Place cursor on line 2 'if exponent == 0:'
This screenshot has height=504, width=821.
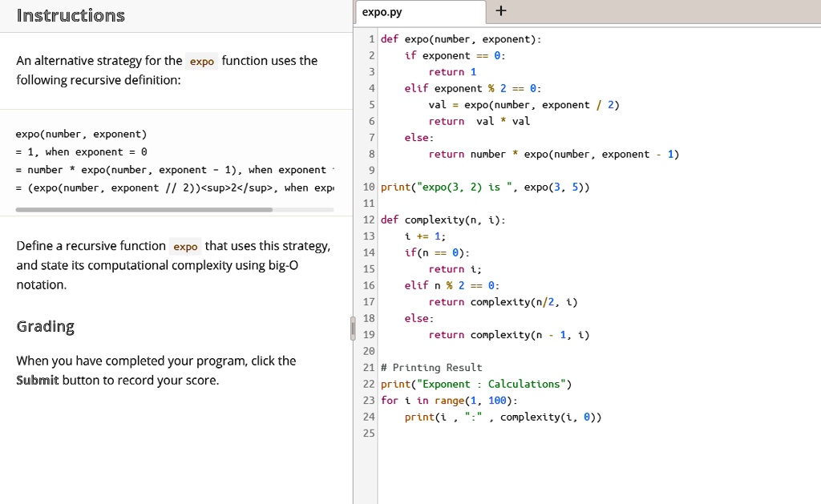455,55
